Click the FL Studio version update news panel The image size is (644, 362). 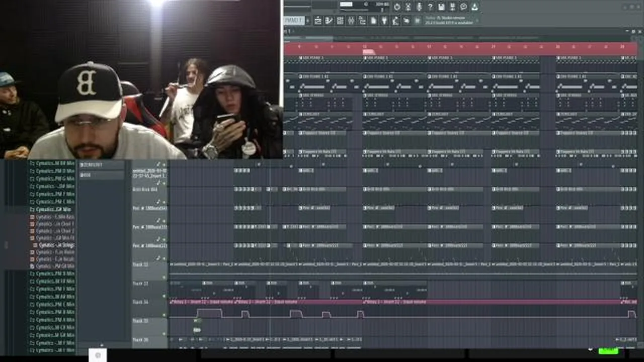click(x=451, y=21)
